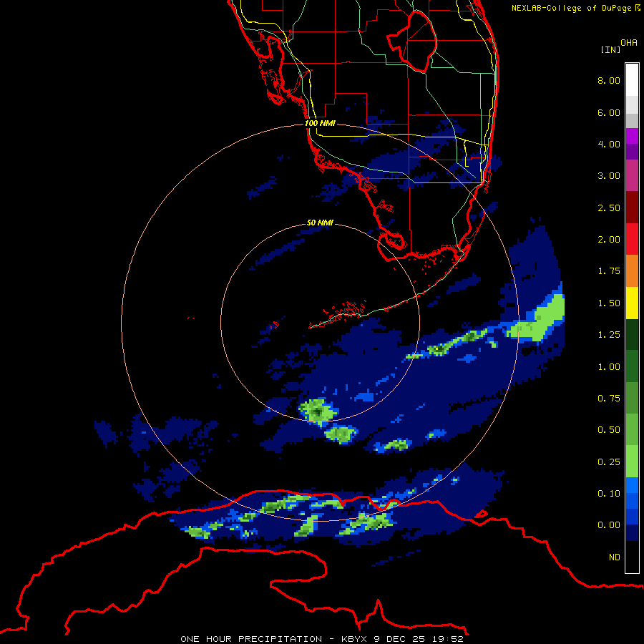Click the ND legend label

(615, 557)
